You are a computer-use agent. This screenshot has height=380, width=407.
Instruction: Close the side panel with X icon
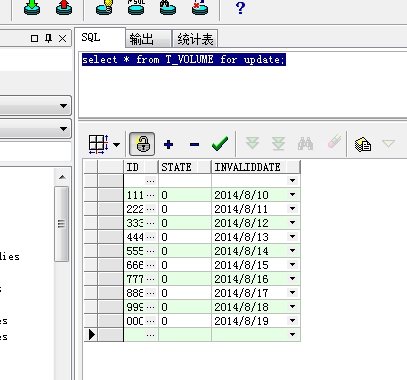pos(62,38)
